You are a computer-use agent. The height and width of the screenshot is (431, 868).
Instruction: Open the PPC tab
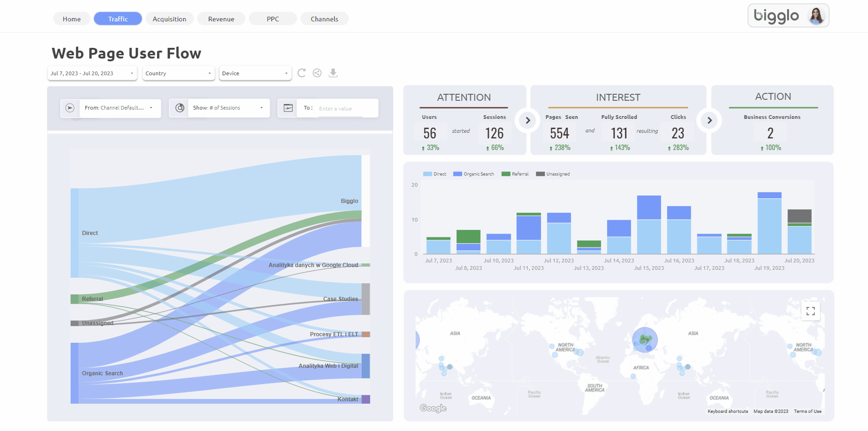pos(272,19)
